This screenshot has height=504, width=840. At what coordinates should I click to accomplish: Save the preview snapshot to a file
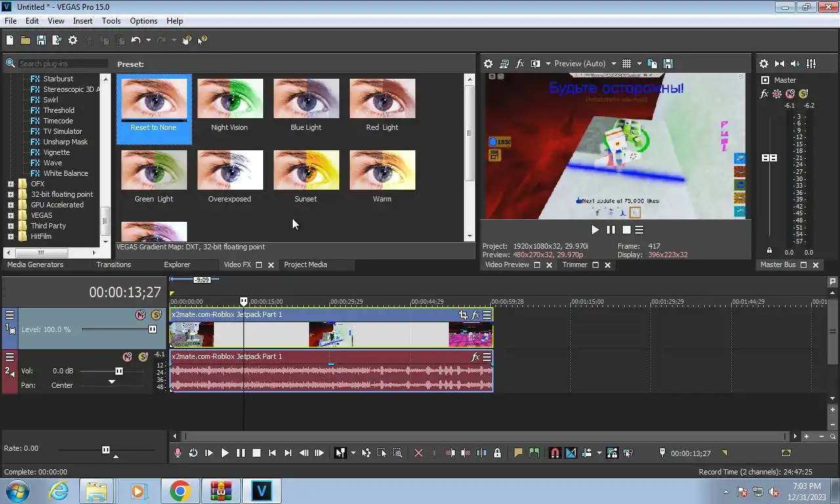668,64
